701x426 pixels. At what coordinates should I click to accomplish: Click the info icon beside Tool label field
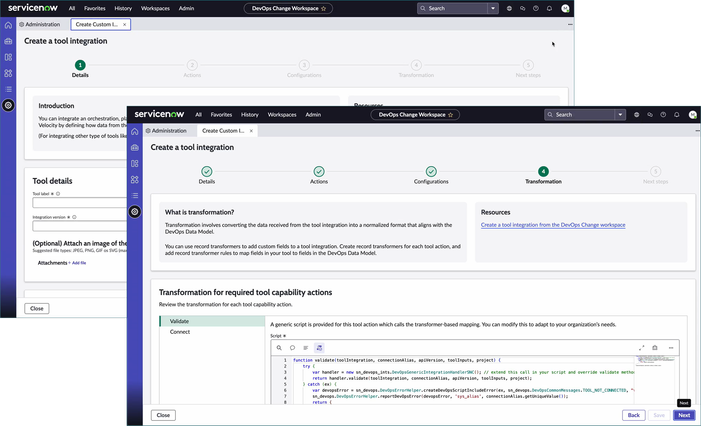click(58, 194)
